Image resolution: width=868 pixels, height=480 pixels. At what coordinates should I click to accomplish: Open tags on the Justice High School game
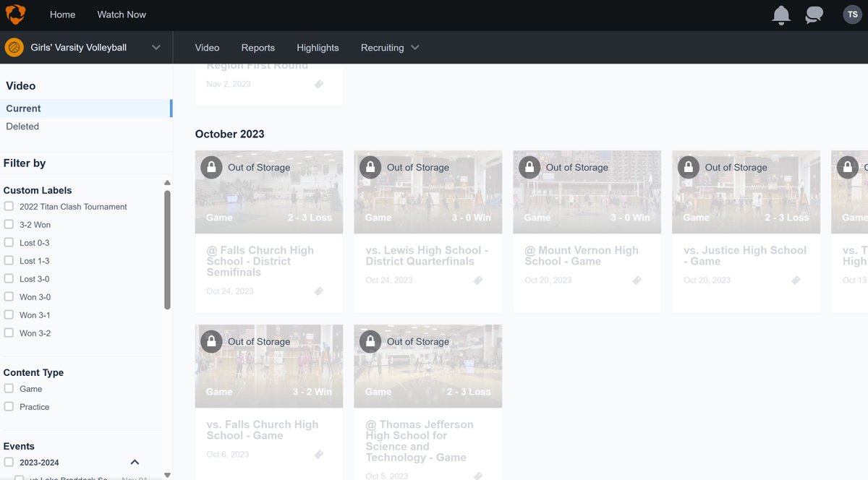tap(796, 280)
